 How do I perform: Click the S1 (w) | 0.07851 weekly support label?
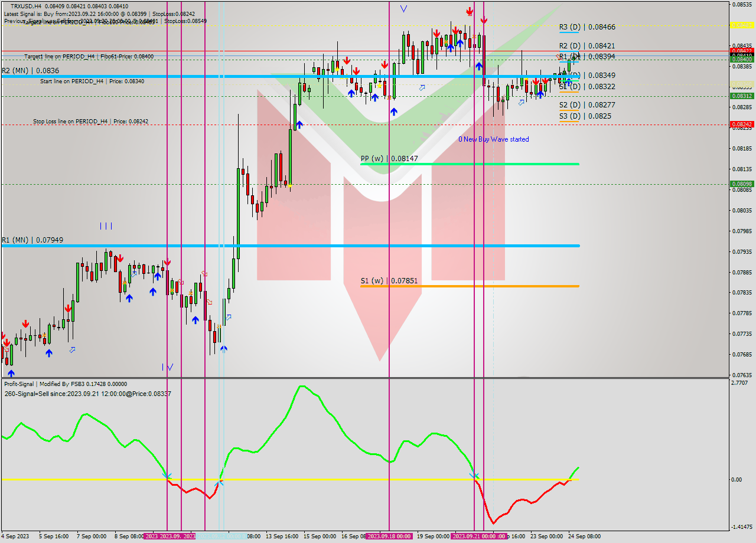click(389, 281)
